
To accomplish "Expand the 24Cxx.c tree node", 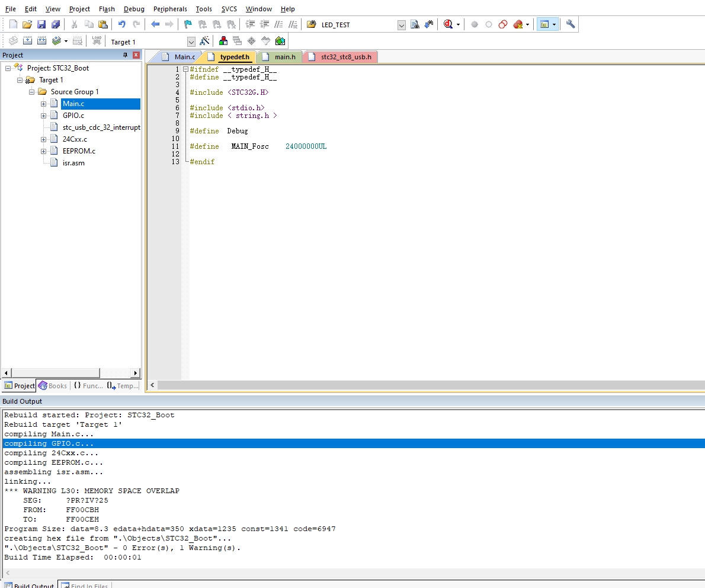I will pos(44,139).
